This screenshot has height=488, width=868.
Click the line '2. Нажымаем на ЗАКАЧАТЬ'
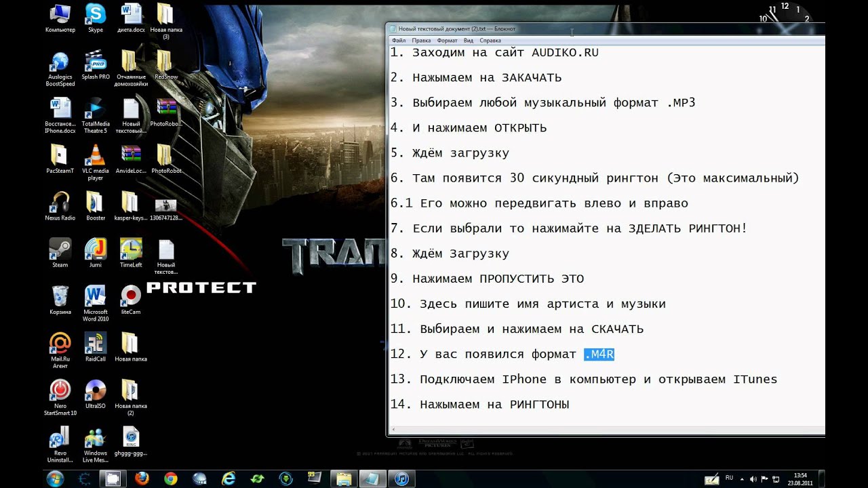tap(476, 78)
